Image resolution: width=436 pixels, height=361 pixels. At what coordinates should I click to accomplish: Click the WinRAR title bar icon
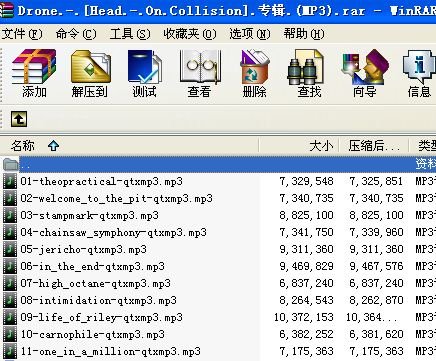[x=7, y=11]
